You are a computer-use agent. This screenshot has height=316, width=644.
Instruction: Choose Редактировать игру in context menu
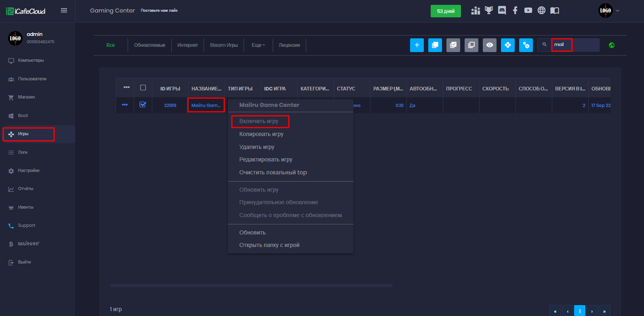click(x=266, y=159)
